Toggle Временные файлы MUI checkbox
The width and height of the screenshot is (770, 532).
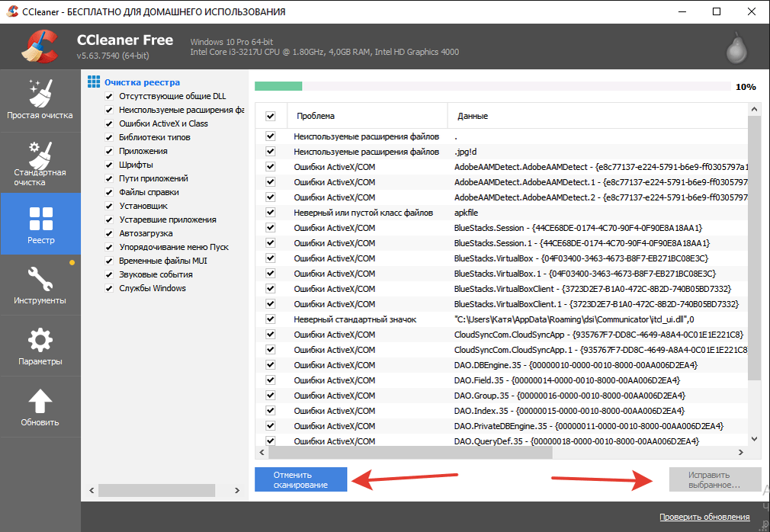[109, 261]
